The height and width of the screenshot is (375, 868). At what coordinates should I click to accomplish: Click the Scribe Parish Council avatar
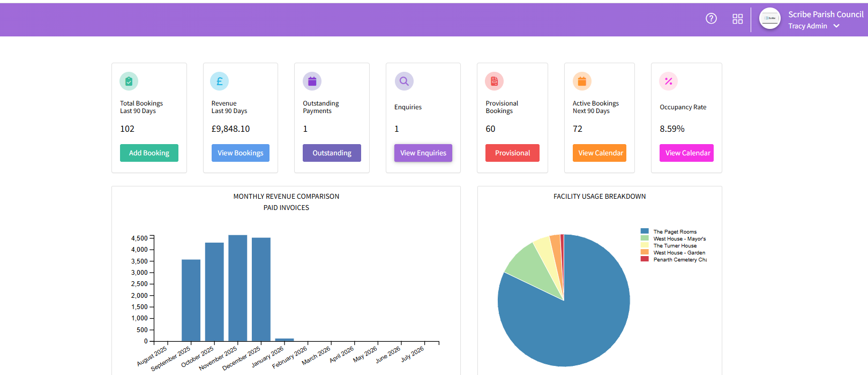click(x=770, y=19)
